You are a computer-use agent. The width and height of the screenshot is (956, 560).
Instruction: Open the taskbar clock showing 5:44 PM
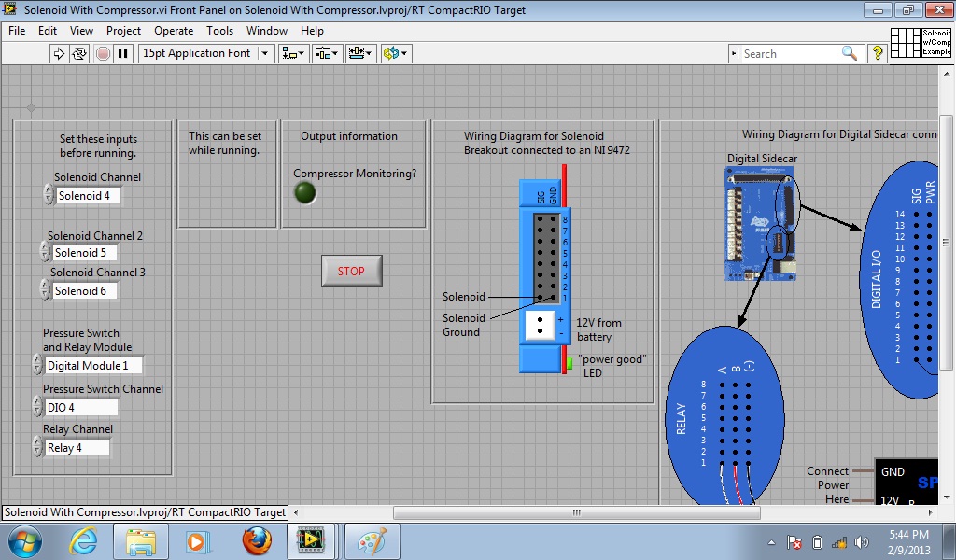pos(908,541)
